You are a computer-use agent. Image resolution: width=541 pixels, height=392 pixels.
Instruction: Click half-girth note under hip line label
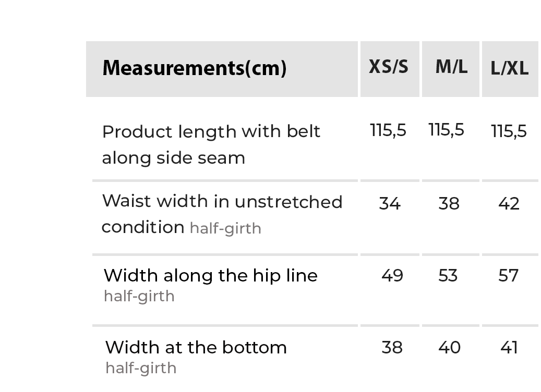pos(139,296)
